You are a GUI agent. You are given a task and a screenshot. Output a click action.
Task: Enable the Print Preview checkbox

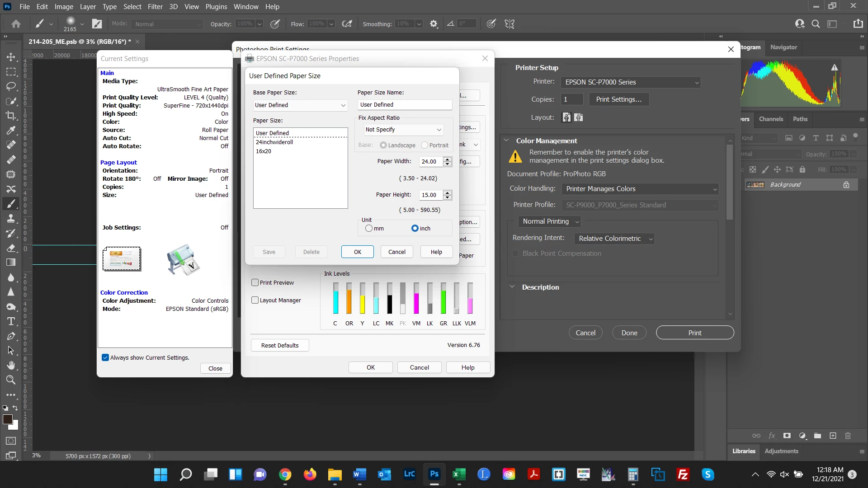pyautogui.click(x=255, y=282)
